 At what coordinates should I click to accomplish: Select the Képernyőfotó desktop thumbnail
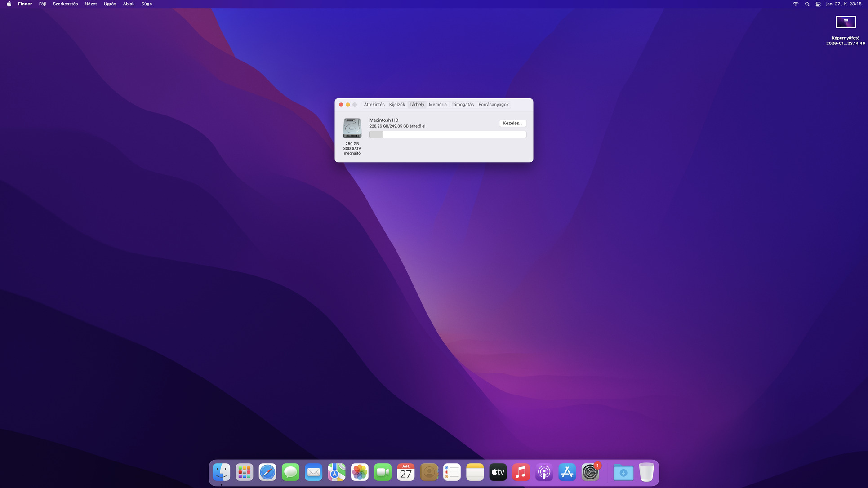845,22
